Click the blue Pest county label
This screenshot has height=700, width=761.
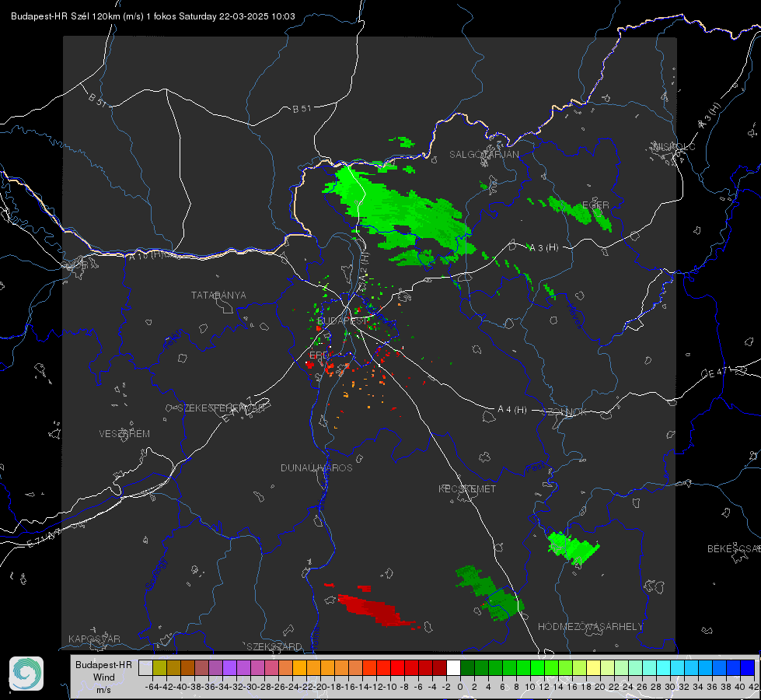tap(535, 468)
